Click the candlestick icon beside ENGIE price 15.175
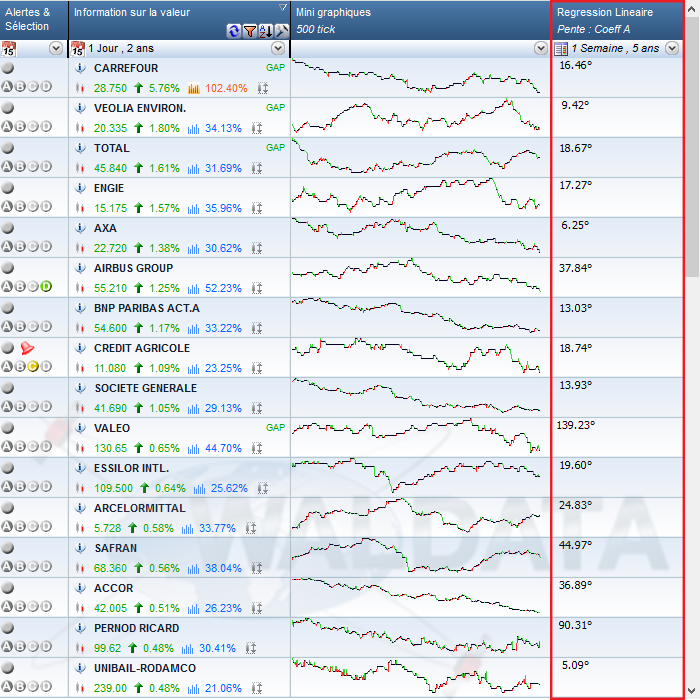Screen dimensions: 700x700 point(80,208)
